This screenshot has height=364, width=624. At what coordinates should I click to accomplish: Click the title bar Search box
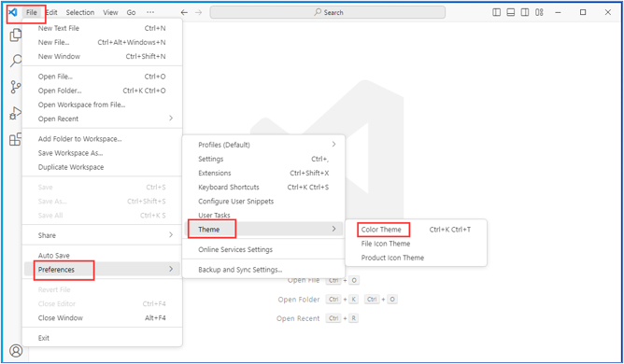click(328, 12)
